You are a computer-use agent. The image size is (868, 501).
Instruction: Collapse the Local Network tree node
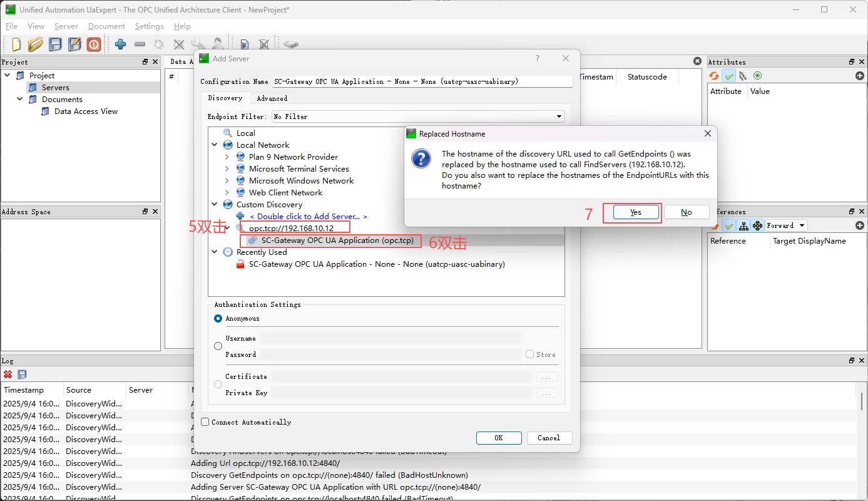[215, 145]
